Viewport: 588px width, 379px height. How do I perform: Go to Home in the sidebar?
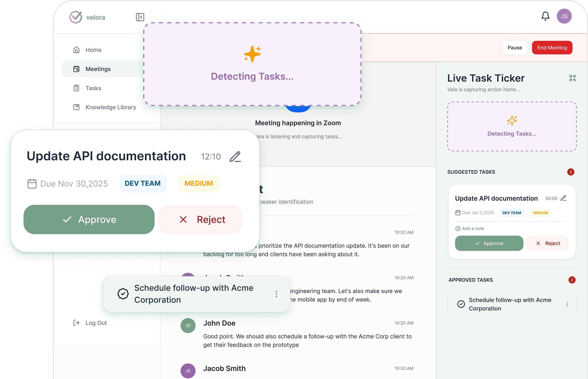point(87,50)
